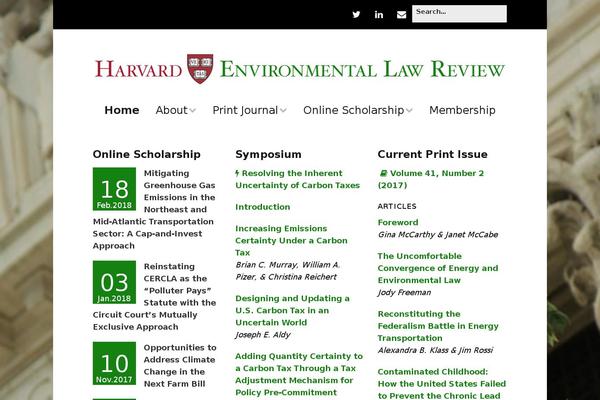The height and width of the screenshot is (400, 600).
Task: Click the Environmental Law Review title text
Action: coord(362,69)
